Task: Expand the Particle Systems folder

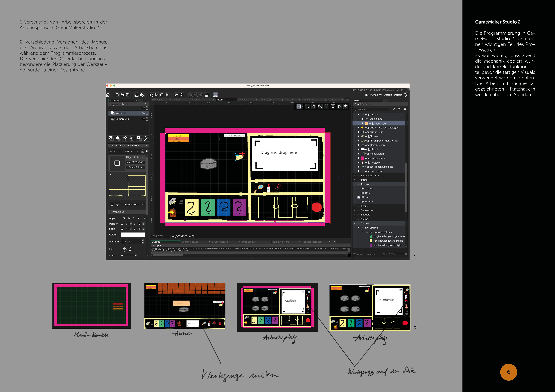Action: click(354, 176)
